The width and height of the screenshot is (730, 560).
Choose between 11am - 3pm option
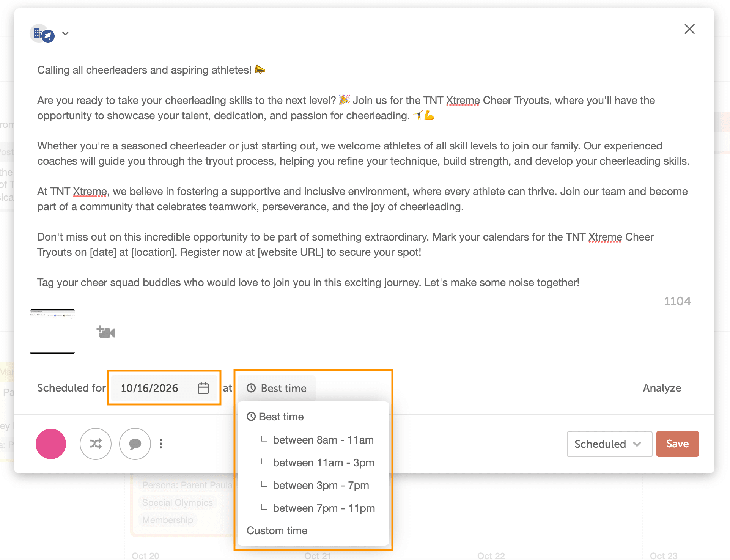coord(323,462)
